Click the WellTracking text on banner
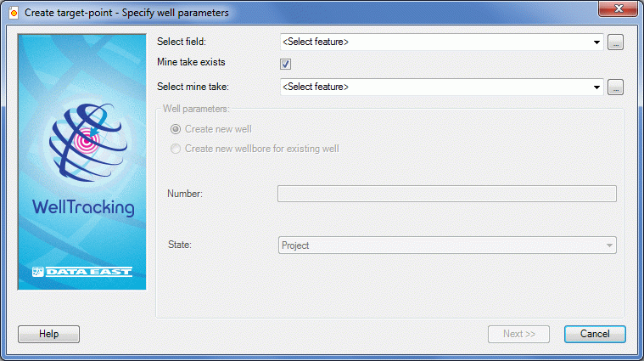Image resolution: width=644 pixels, height=361 pixels. 83,207
